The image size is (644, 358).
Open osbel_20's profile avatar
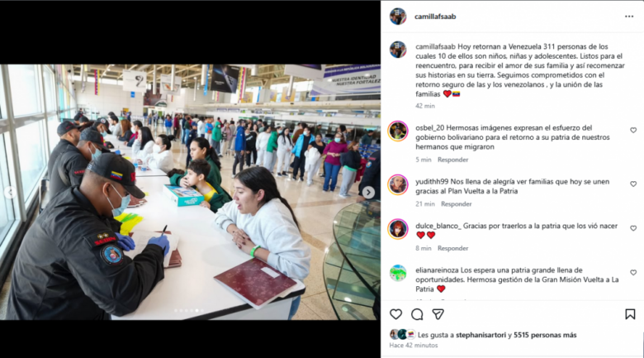[398, 131]
